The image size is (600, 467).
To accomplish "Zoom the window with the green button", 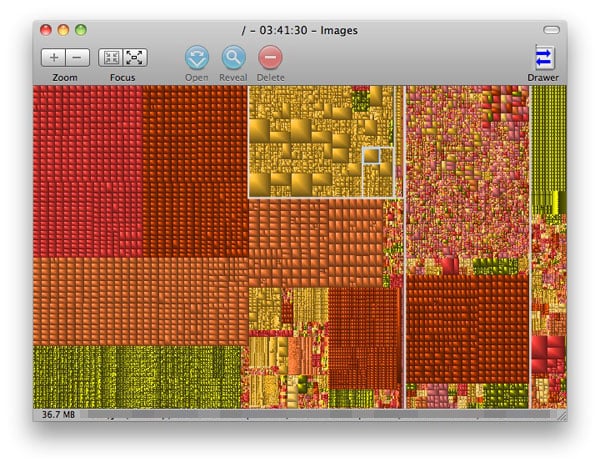I will 81,30.
